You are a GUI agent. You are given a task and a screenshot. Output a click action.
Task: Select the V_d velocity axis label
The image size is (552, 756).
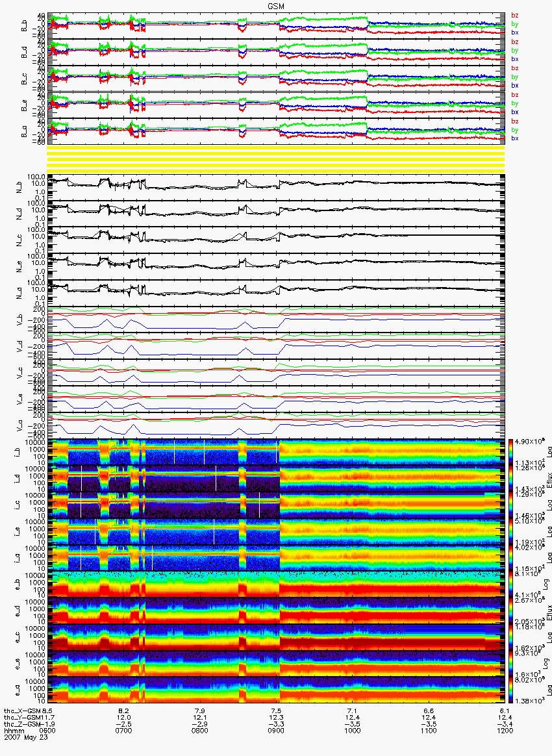point(19,346)
